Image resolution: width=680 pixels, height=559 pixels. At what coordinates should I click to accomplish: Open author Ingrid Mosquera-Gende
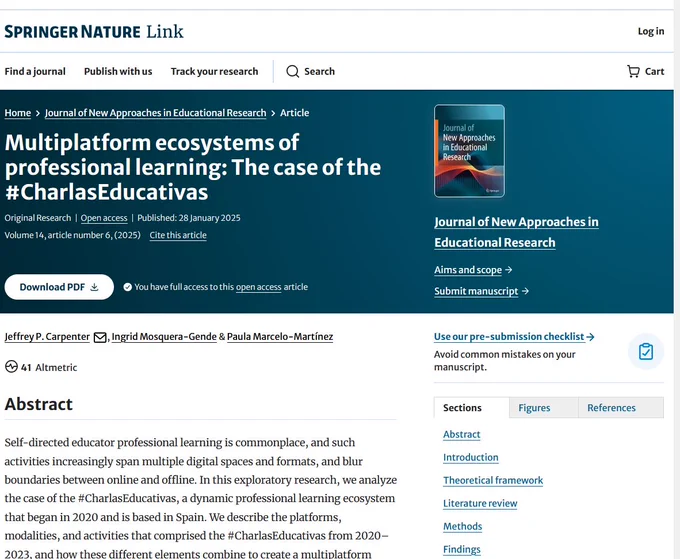[164, 337]
